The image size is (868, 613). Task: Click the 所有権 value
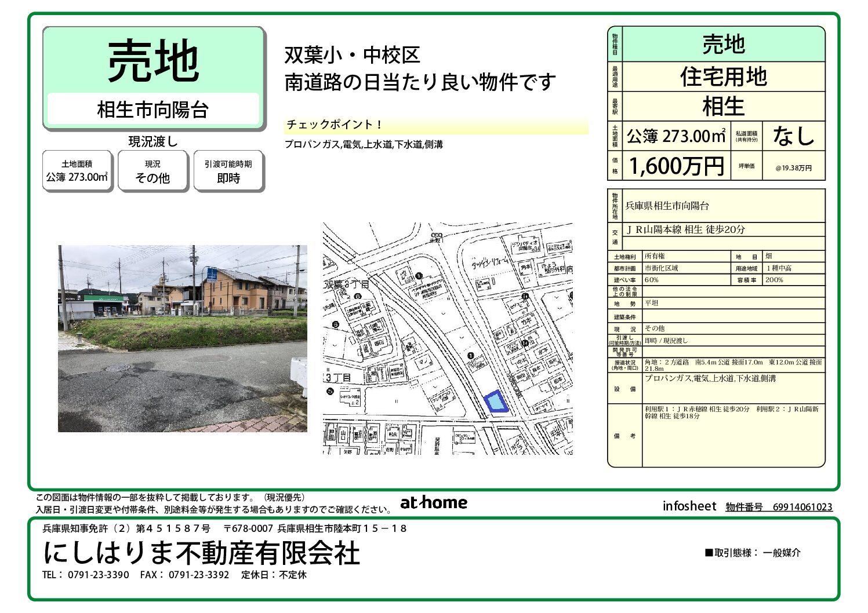[655, 256]
